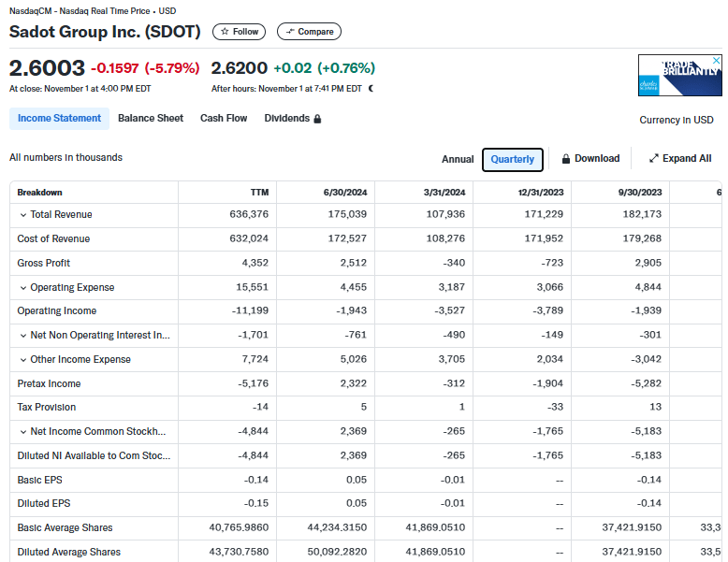Click the lock icon beside Dividends
728x562 pixels.
click(317, 119)
